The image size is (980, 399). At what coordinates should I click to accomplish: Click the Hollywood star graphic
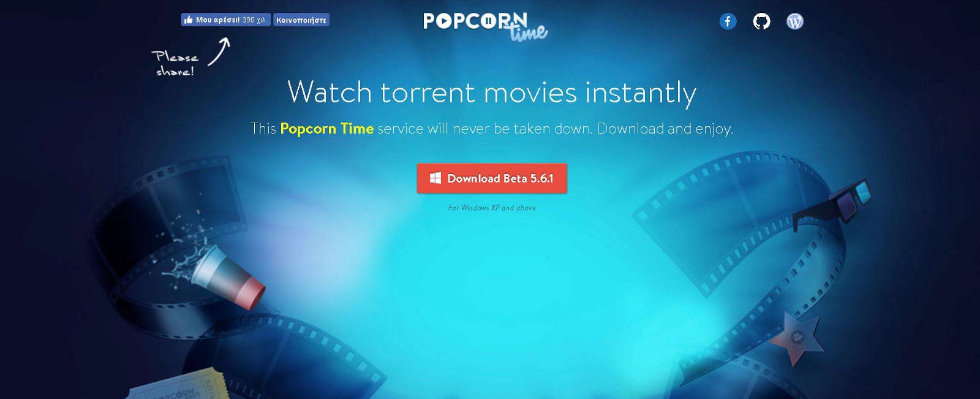coord(796,338)
